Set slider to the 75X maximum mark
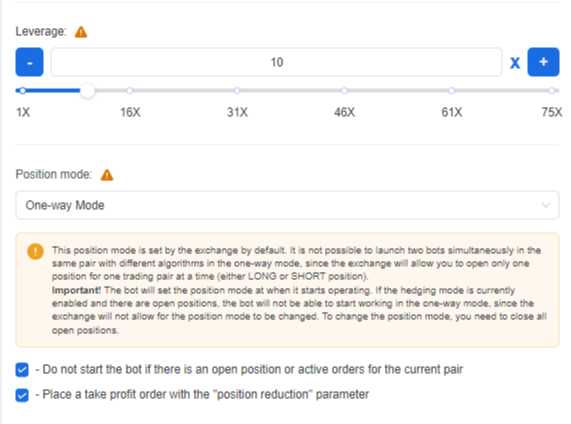The image size is (571, 424). tap(552, 90)
